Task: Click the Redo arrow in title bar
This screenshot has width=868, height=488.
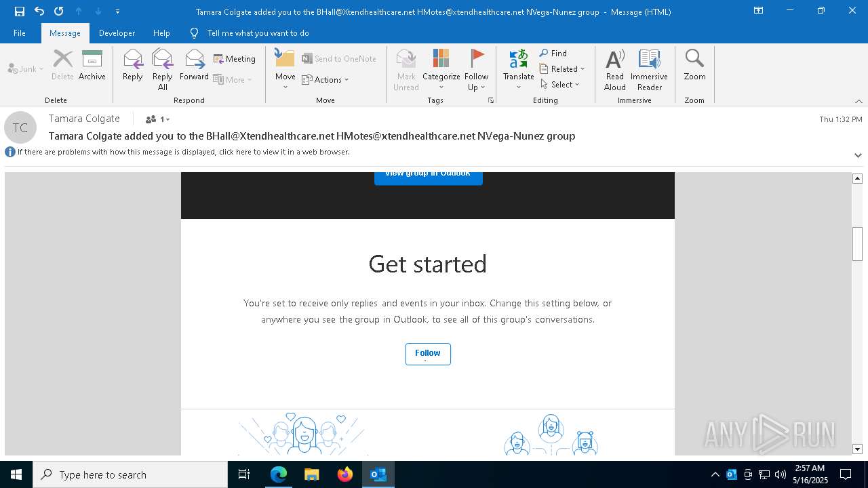Action: pos(59,12)
